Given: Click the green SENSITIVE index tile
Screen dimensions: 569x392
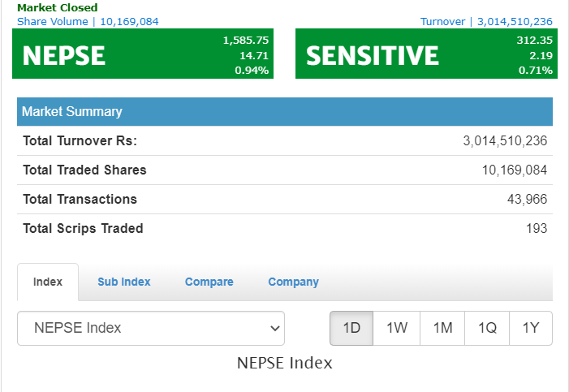Looking at the screenshot, I should click(x=425, y=54).
